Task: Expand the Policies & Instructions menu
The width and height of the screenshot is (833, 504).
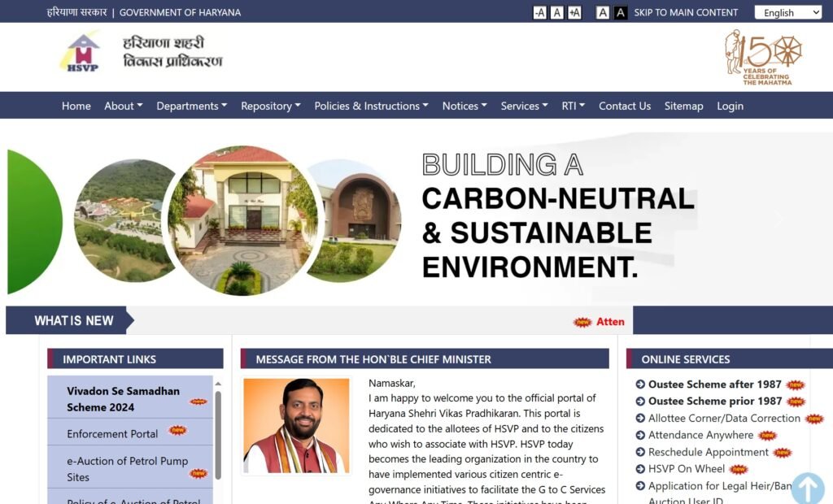Action: [x=371, y=106]
